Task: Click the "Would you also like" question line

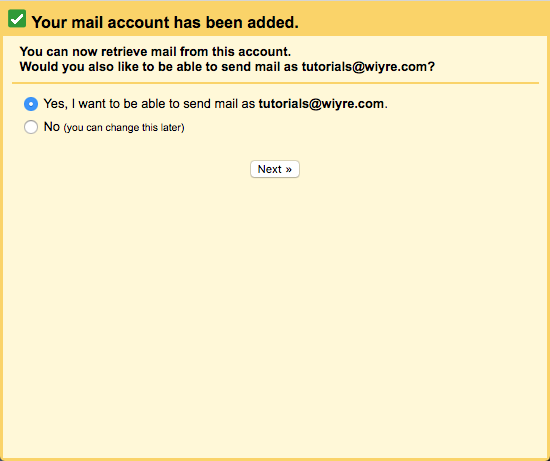Action: coord(227,67)
